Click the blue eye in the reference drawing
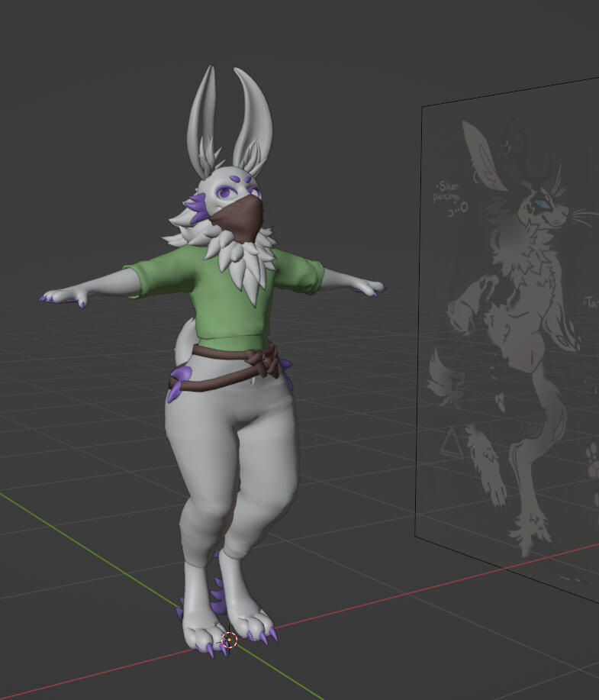This screenshot has height=700, width=599. tap(541, 203)
